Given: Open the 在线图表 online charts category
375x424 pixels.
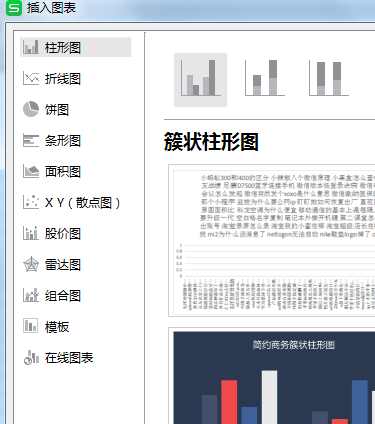Looking at the screenshot, I should (x=58, y=358).
